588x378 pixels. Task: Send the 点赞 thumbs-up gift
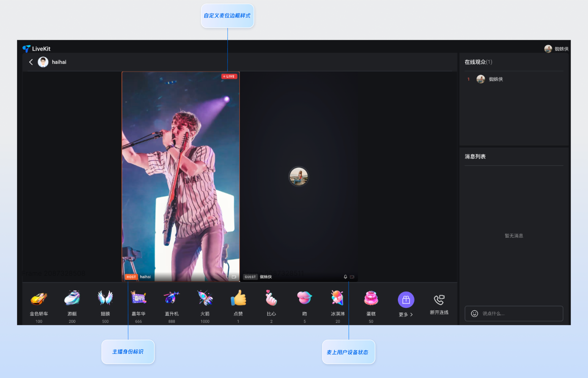238,307
